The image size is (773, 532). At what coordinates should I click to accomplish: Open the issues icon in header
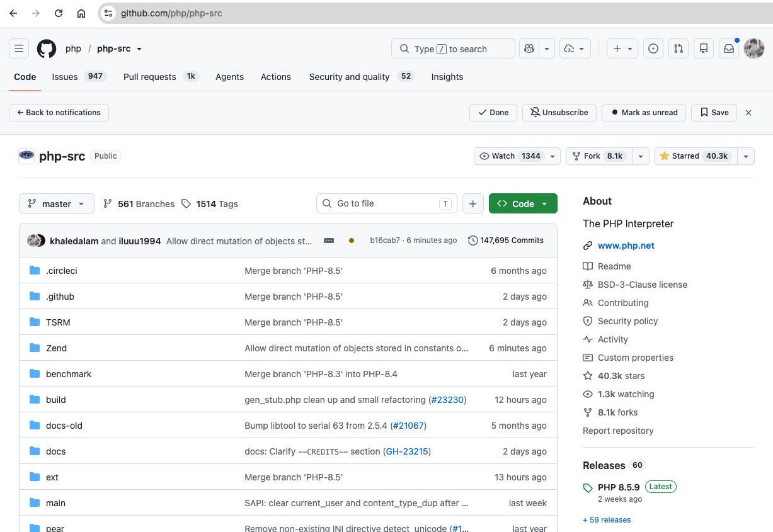click(653, 48)
